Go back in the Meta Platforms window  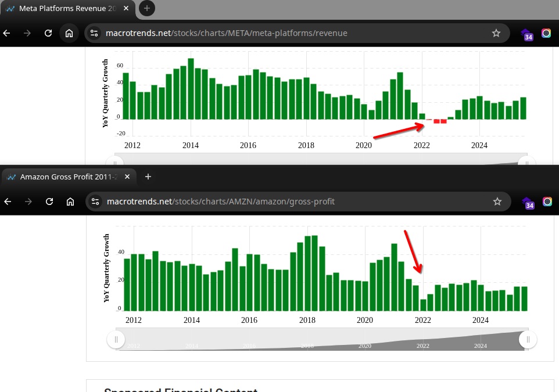7,33
